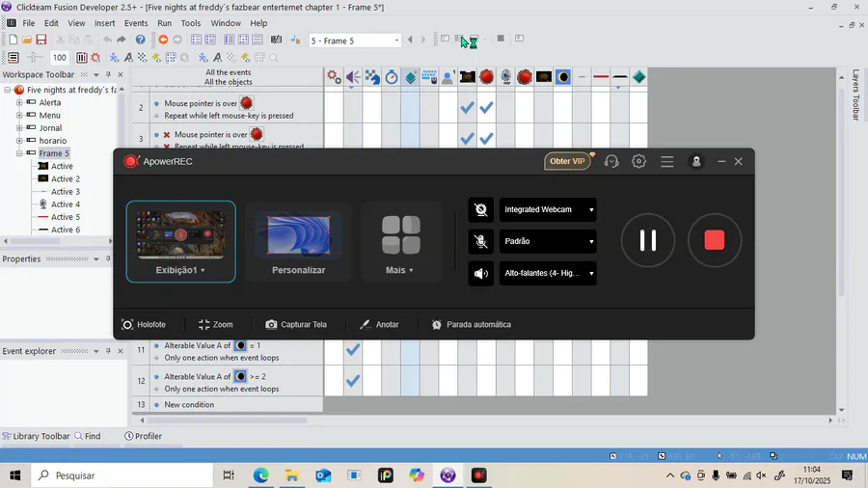Open the Events menu

click(136, 23)
